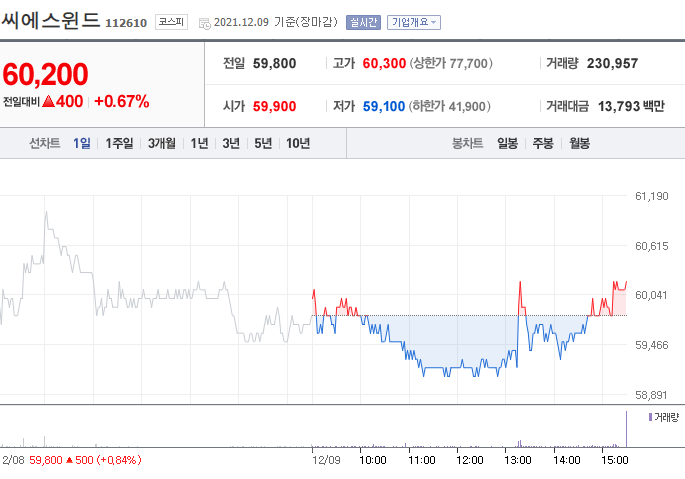Click the 전일 value 59,800

tap(274, 63)
